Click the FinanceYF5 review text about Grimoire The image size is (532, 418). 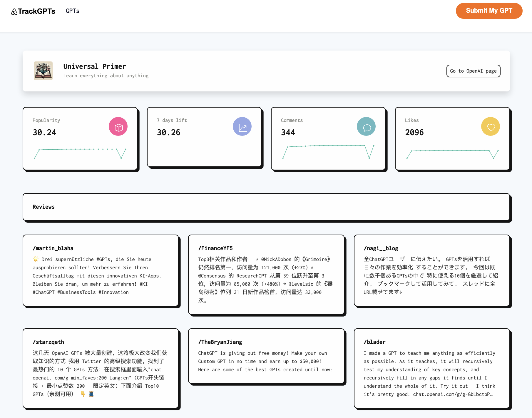pyautogui.click(x=265, y=280)
